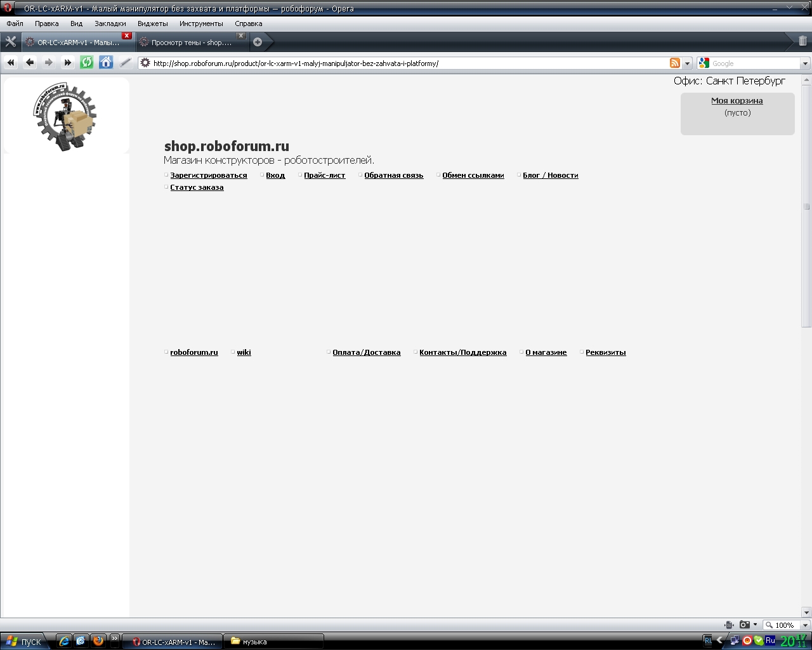Open the Реквизиты link
The height and width of the screenshot is (650, 812).
pyautogui.click(x=606, y=352)
